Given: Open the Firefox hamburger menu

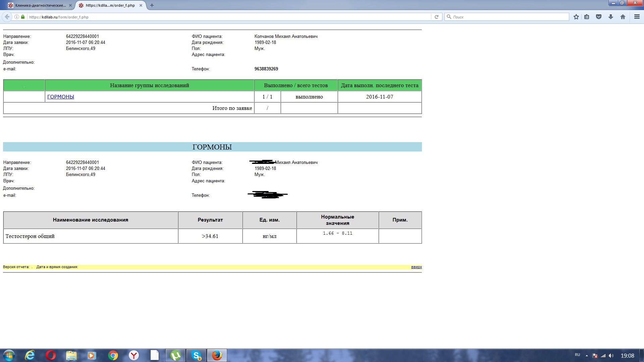Looking at the screenshot, I should tap(637, 17).
